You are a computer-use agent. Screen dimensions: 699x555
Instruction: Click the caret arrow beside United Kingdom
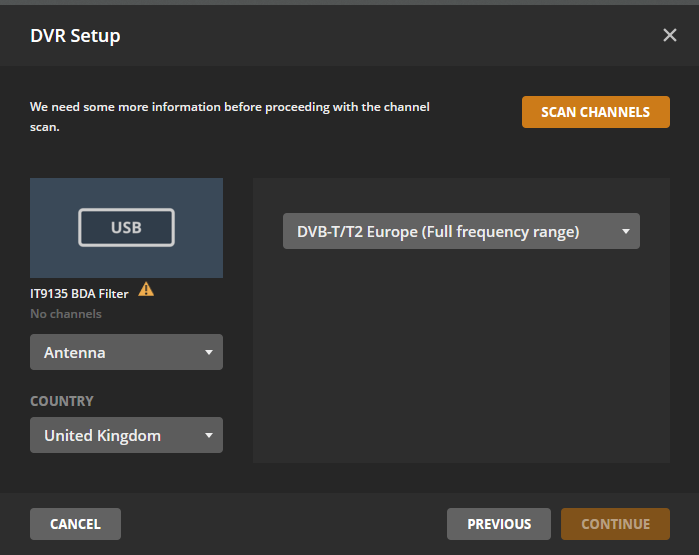click(209, 435)
